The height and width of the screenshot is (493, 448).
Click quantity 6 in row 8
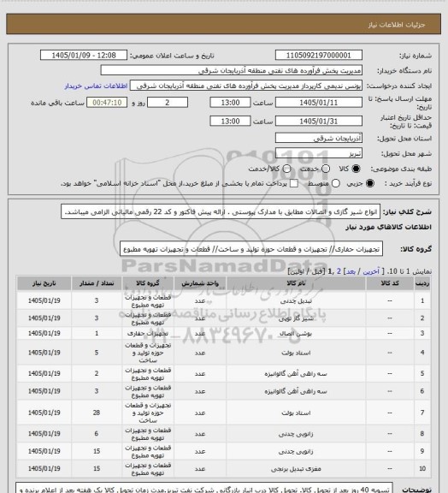(97, 434)
